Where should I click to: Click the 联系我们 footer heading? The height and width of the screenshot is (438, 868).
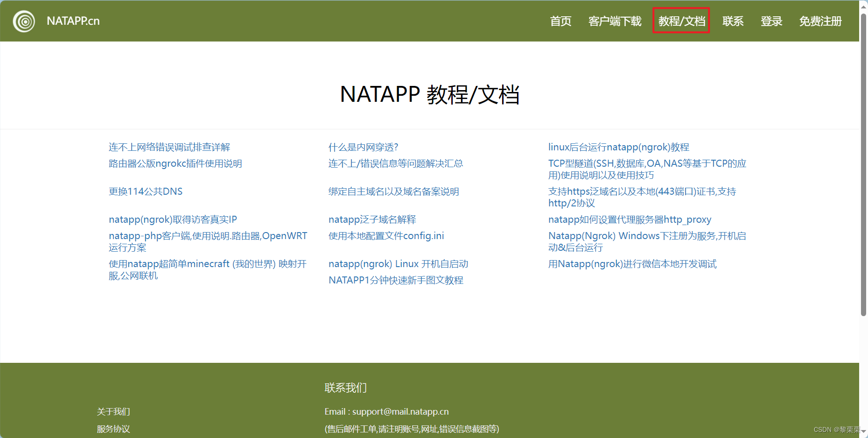point(346,388)
